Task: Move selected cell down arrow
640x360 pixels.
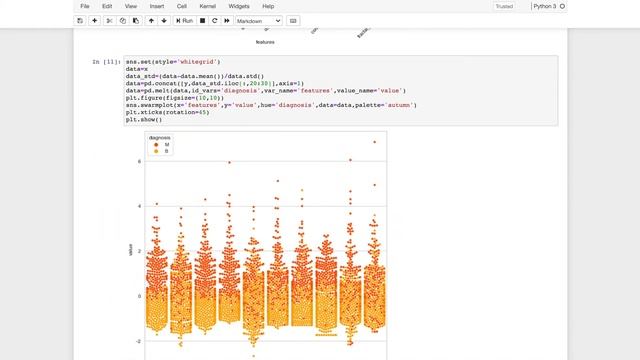Action: click(x=164, y=21)
